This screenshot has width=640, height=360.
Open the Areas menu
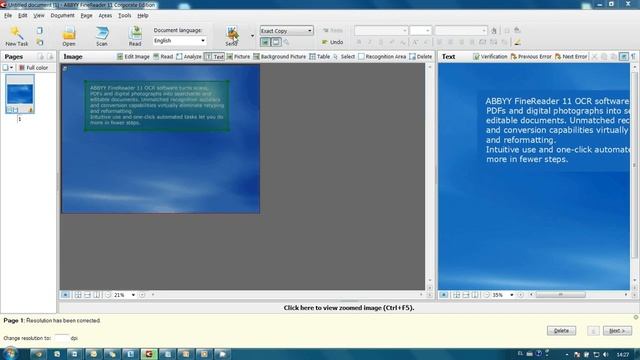[105, 16]
